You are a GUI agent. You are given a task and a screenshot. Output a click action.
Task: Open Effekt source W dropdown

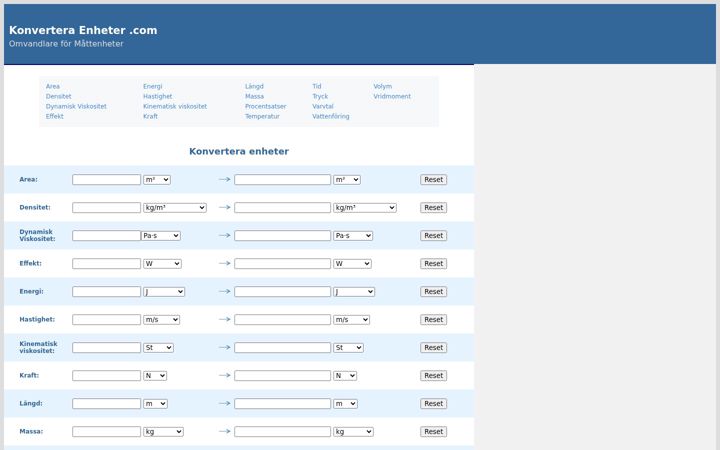[x=162, y=264]
